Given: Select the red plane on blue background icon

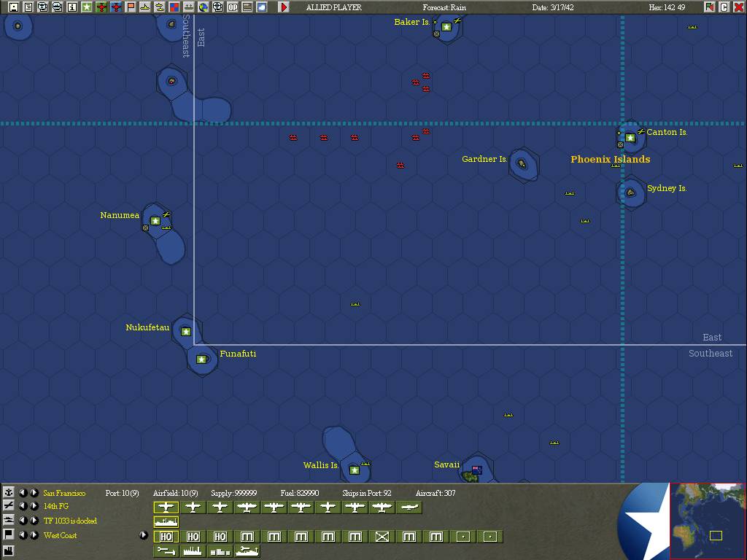Looking at the screenshot, I should (116, 7).
